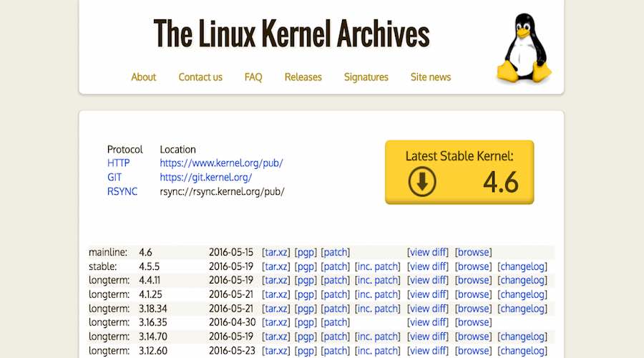Open the About page
This screenshot has height=358, width=644.
143,77
